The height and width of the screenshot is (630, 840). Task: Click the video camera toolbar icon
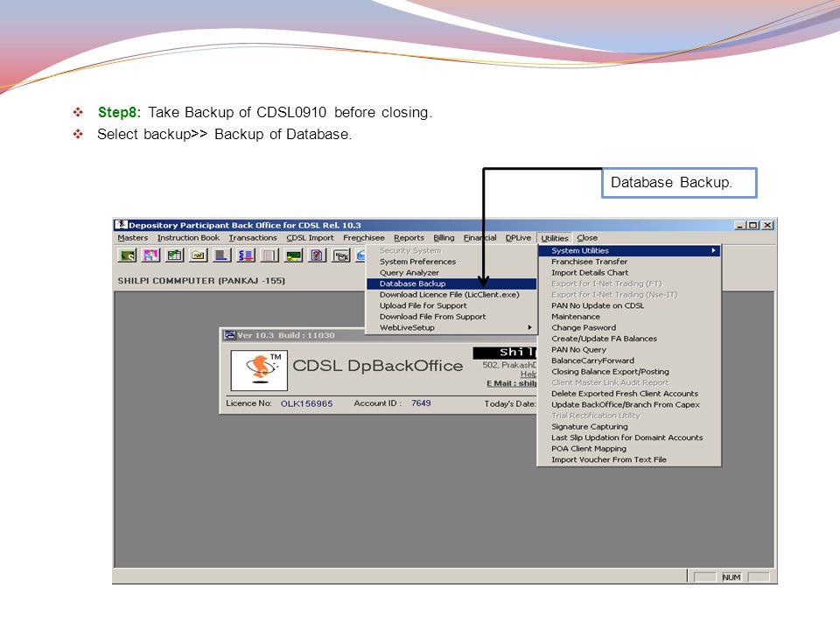341,255
